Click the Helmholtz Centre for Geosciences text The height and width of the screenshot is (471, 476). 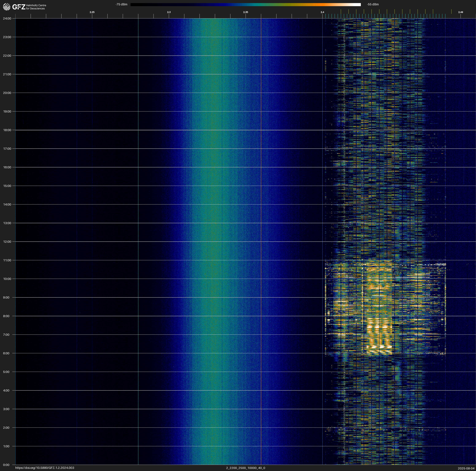36,7
